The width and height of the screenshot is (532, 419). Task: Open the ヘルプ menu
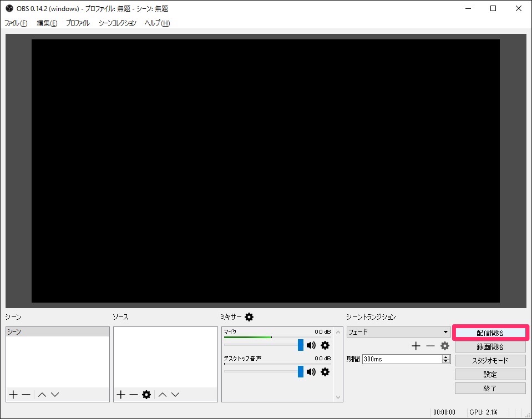(156, 23)
